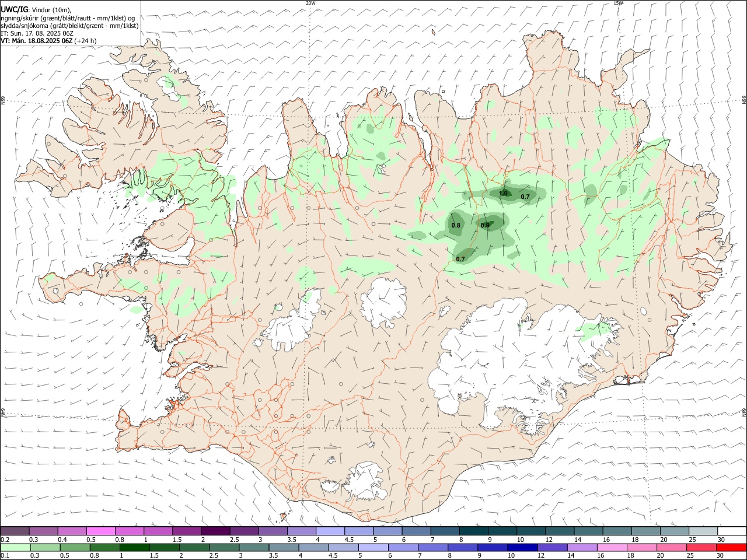Click the 1.0 precipitation maximum label
Screen dimensions: 747x560
[x=504, y=193]
